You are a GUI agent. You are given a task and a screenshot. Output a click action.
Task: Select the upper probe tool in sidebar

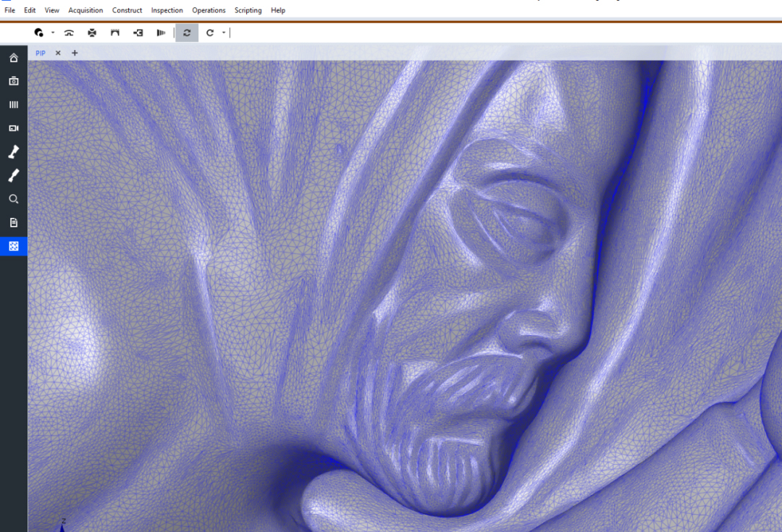(13, 152)
